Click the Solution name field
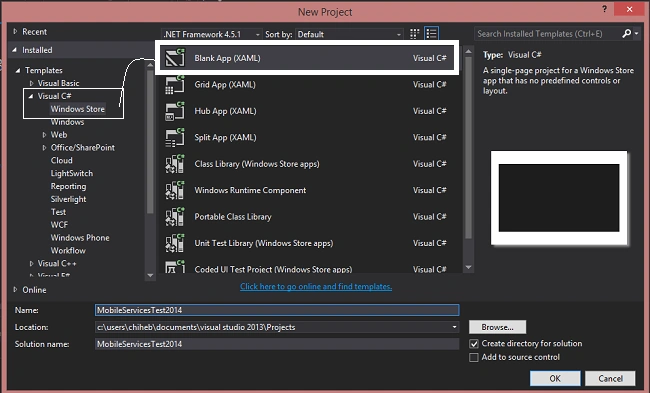Viewport: 650px width, 393px height. [277, 344]
